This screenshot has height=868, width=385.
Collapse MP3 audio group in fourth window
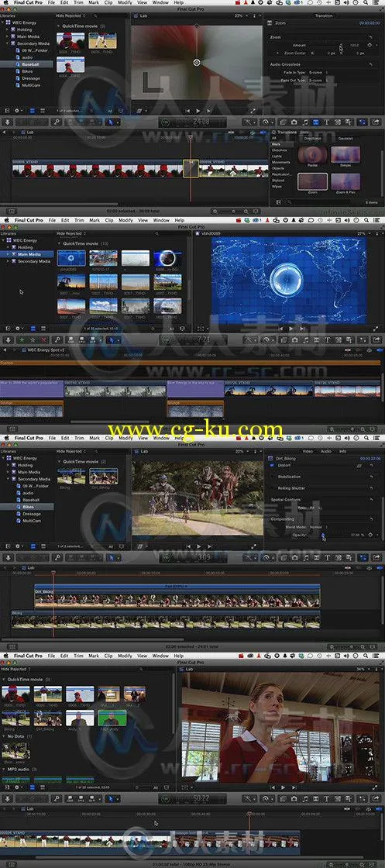tap(4, 770)
